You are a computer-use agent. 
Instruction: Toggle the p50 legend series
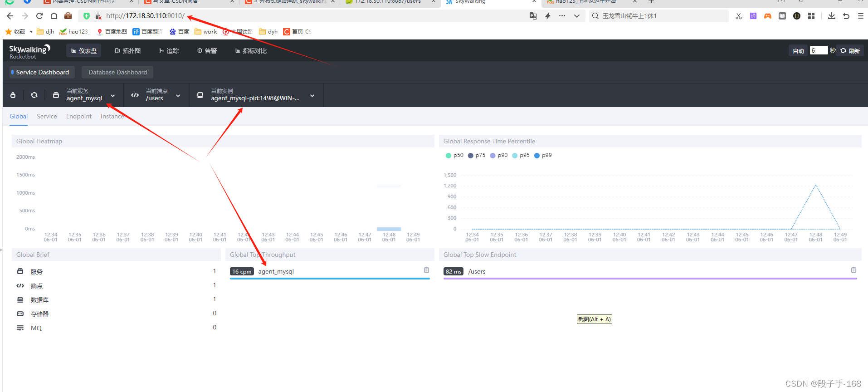[x=454, y=155]
